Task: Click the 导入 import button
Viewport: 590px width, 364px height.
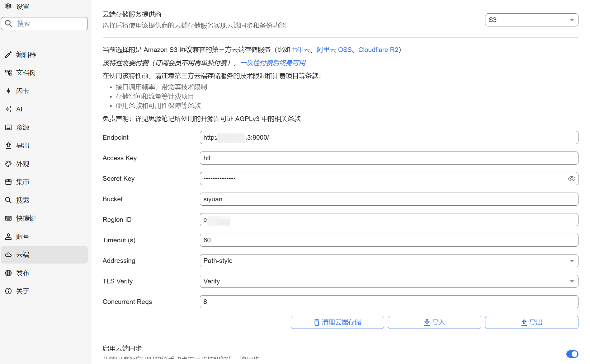Action: [434, 322]
